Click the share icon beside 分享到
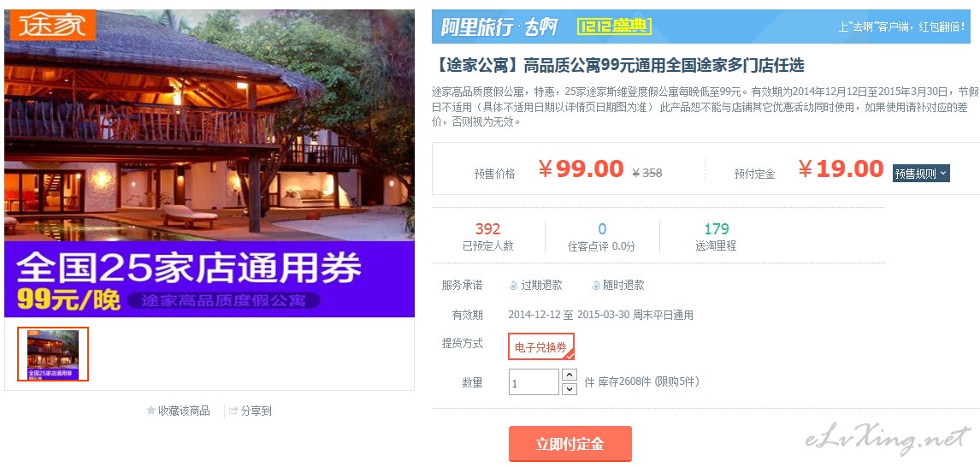The width and height of the screenshot is (980, 467). click(x=233, y=411)
